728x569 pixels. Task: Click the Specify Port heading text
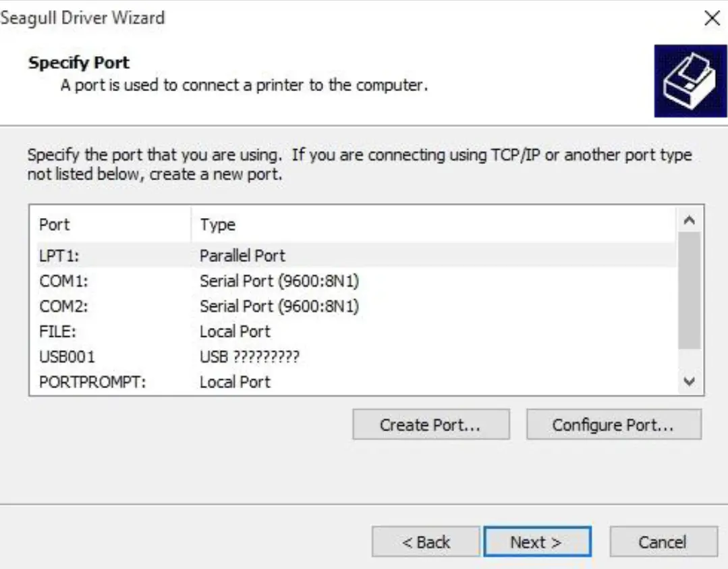tap(78, 62)
